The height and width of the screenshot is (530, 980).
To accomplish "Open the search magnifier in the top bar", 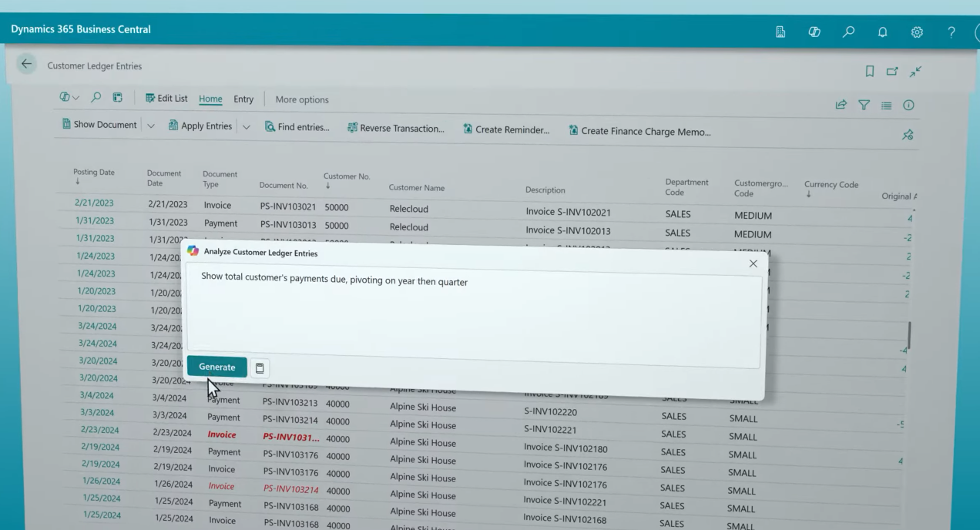I will [848, 32].
